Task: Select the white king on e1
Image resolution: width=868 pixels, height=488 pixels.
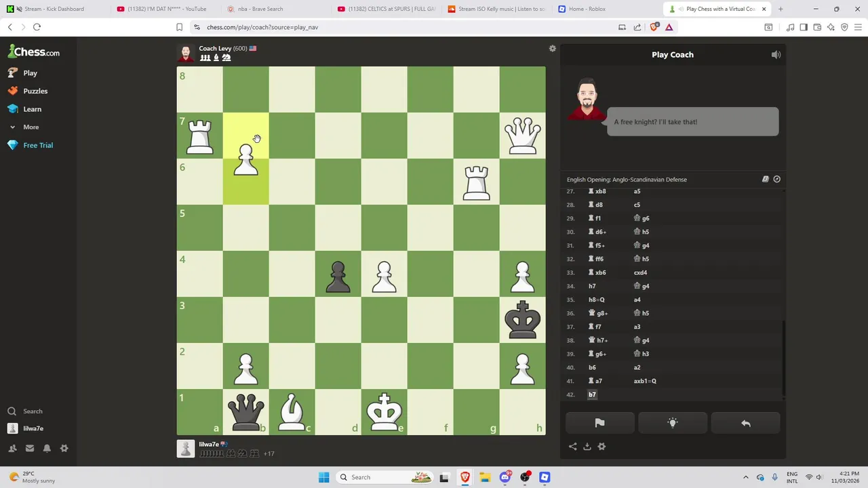Action: pos(384,412)
